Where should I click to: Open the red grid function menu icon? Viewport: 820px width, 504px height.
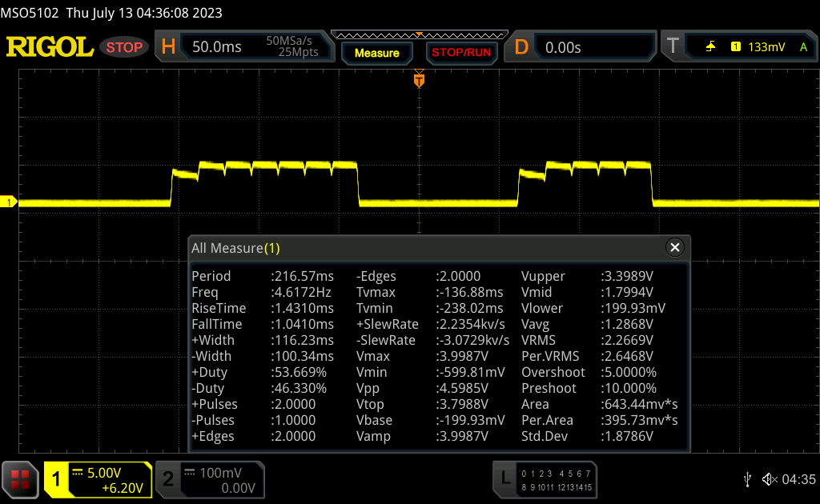tap(19, 479)
